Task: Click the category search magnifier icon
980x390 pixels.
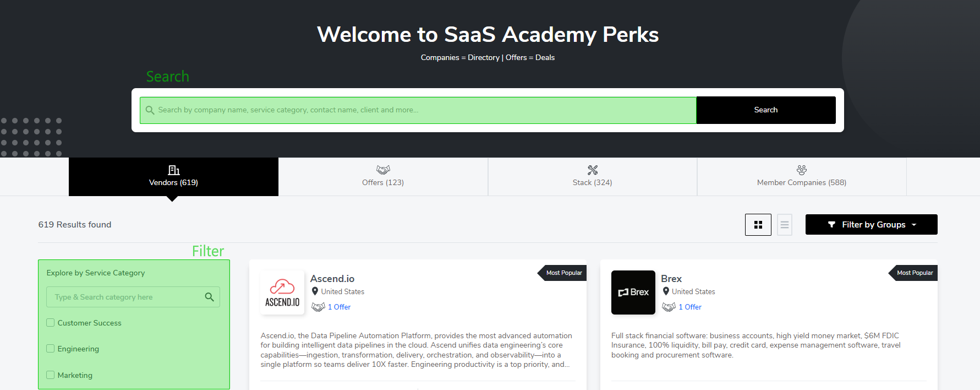Action: (209, 297)
